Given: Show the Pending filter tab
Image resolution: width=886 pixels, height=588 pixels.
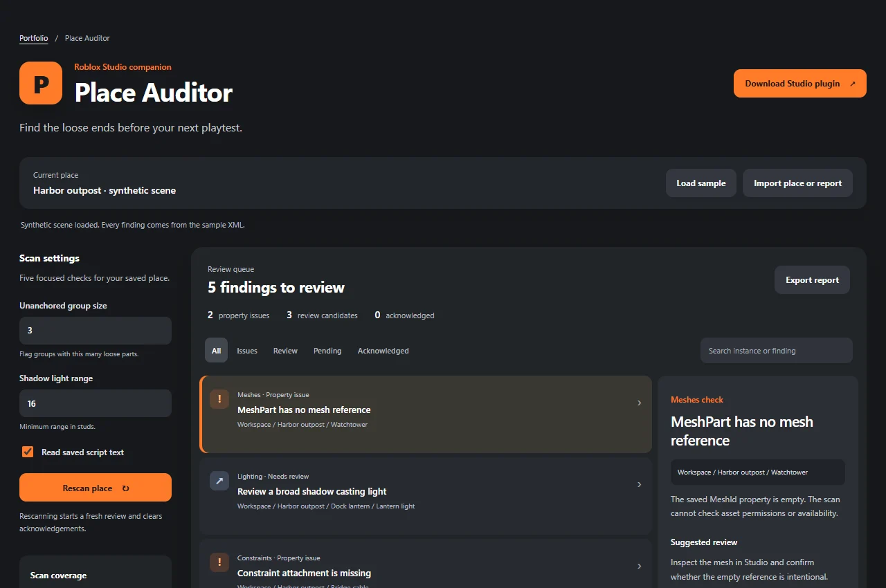Looking at the screenshot, I should point(327,351).
